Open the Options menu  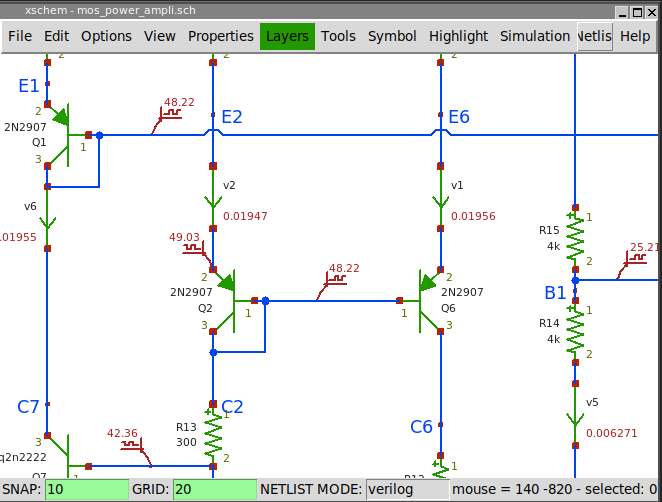click(x=106, y=36)
